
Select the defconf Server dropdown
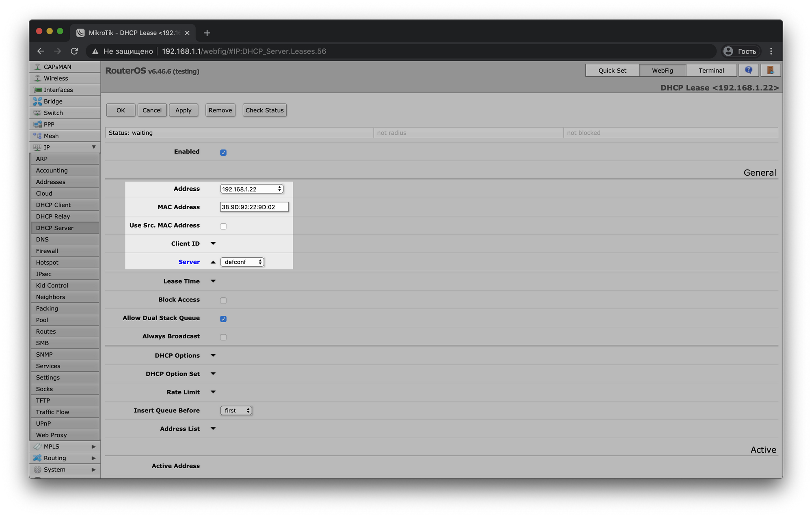coord(242,261)
